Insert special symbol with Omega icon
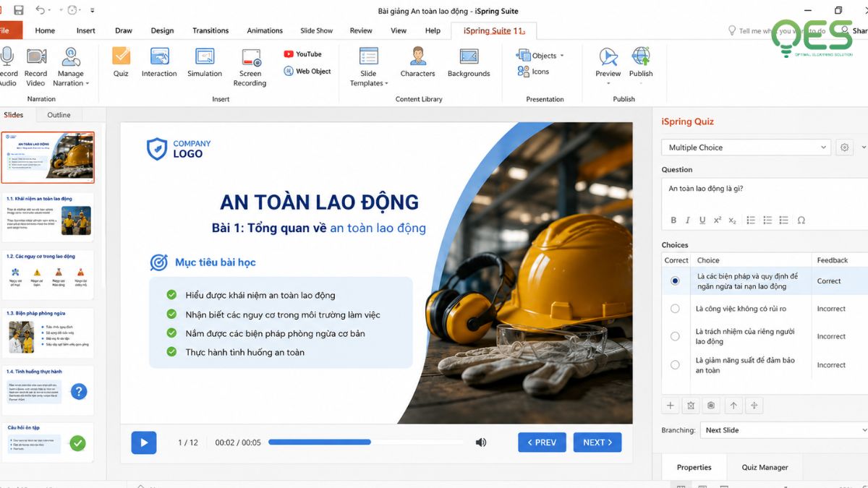Screen dimensions: 868x488 [801, 221]
